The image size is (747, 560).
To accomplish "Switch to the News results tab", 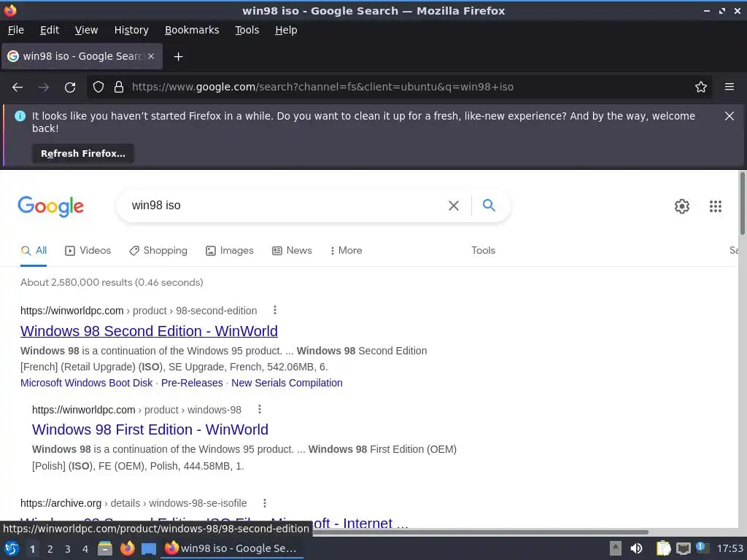I will tap(292, 251).
